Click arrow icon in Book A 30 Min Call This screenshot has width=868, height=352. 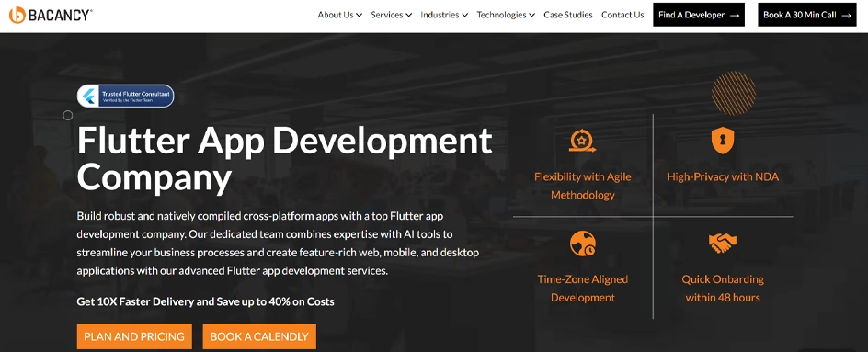[846, 16]
